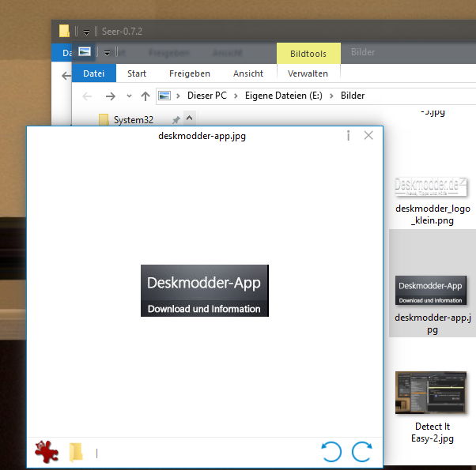
Task: Click Bilder in address breadcrumb
Action: pyautogui.click(x=353, y=96)
